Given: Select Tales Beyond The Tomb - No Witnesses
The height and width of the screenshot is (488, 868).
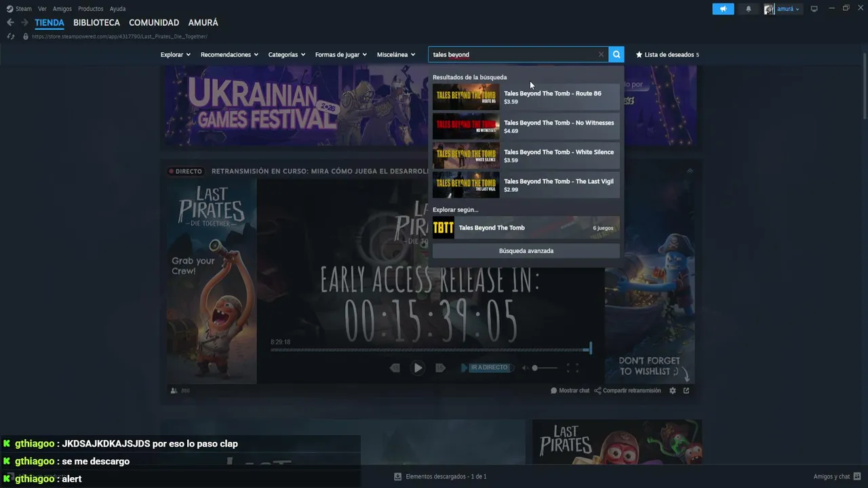Looking at the screenshot, I should click(526, 126).
